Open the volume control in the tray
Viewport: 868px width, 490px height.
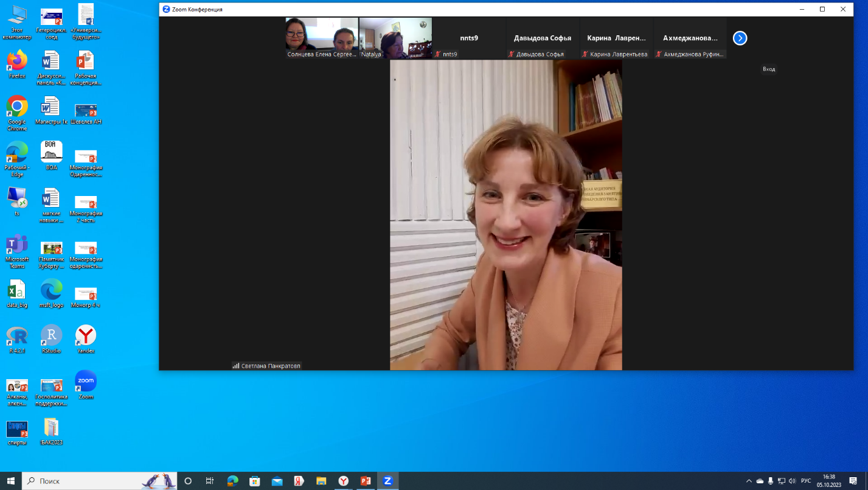coord(792,481)
